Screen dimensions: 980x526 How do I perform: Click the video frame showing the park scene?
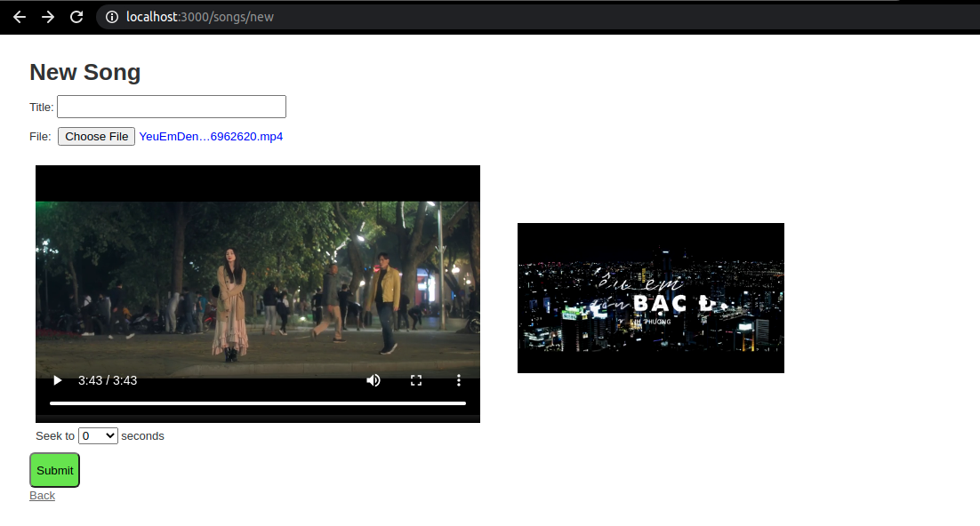[258, 284]
